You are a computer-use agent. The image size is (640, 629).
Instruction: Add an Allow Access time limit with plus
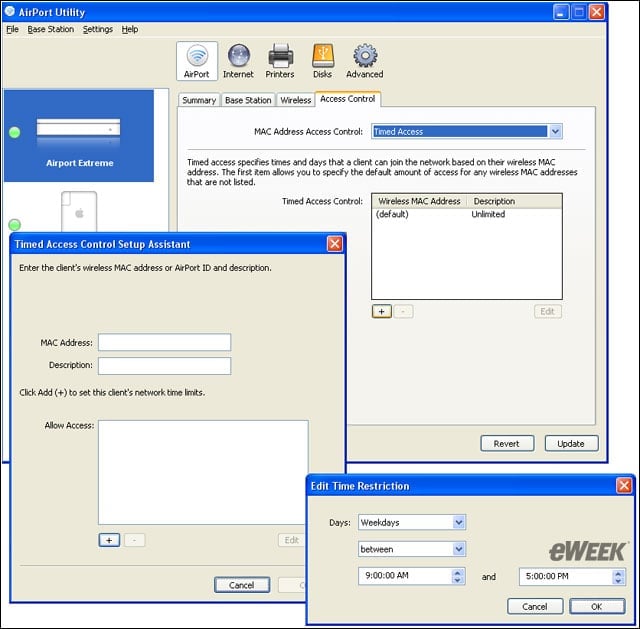[109, 540]
